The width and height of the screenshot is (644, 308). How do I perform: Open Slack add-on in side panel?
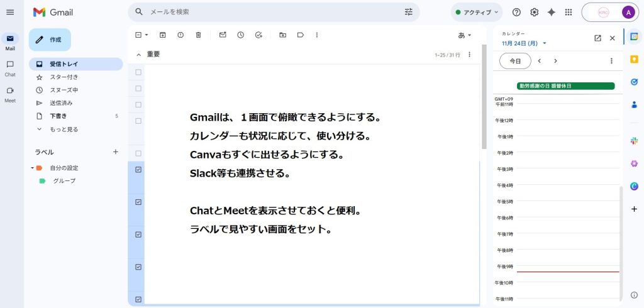(x=634, y=141)
